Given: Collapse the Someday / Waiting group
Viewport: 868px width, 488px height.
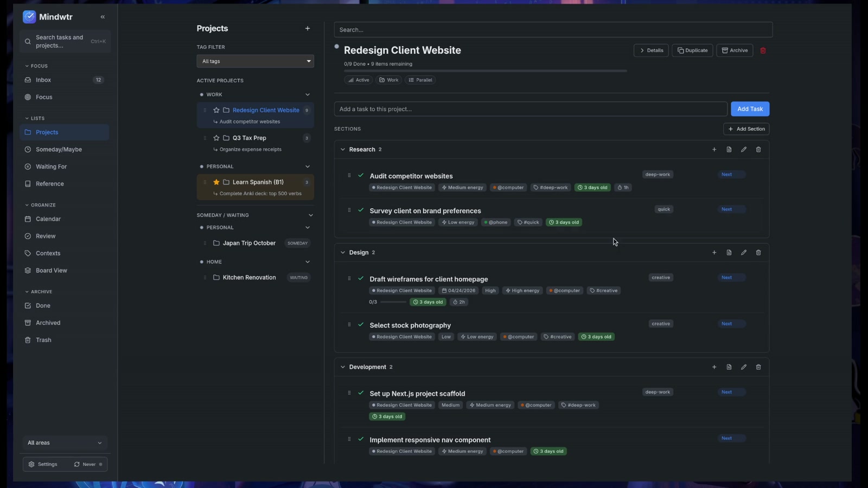Looking at the screenshot, I should [311, 215].
